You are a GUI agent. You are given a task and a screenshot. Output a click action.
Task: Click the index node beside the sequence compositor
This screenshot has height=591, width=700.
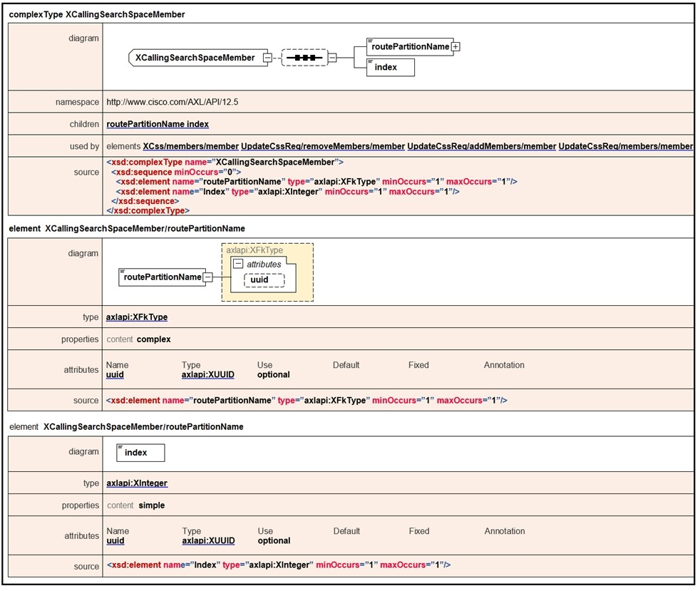click(390, 68)
